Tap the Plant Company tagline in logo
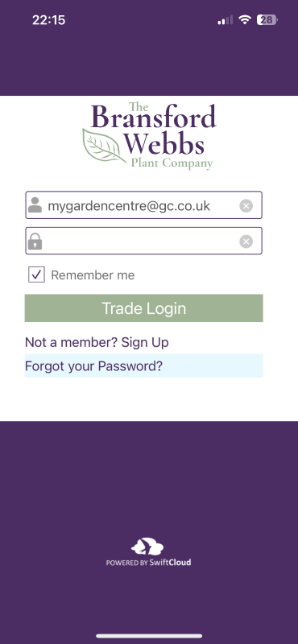298x644 pixels. (x=172, y=163)
